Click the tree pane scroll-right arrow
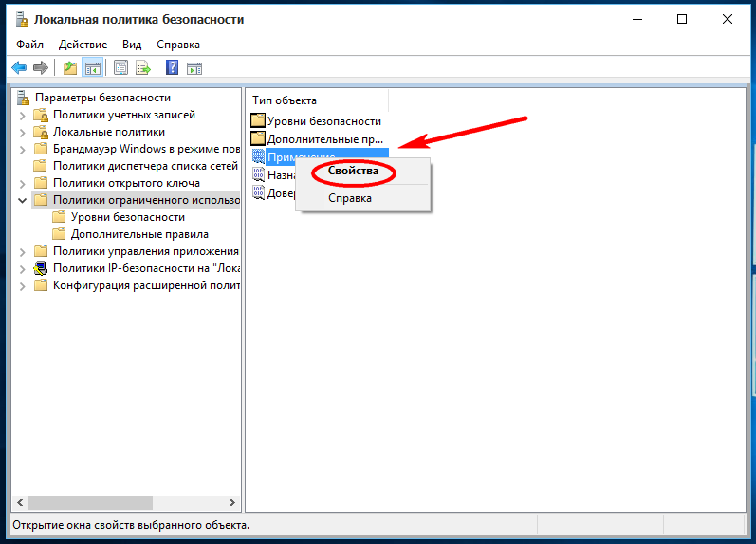This screenshot has height=544, width=756. click(231, 502)
